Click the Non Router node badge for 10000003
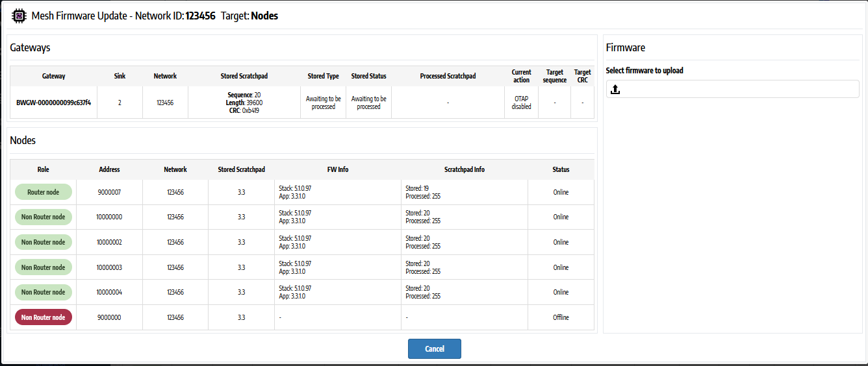 point(44,267)
